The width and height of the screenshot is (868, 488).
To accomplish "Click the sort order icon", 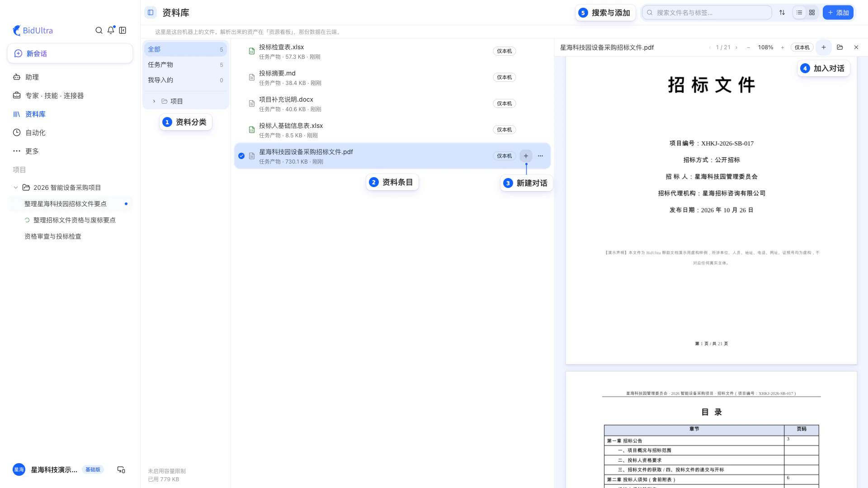I will [782, 13].
